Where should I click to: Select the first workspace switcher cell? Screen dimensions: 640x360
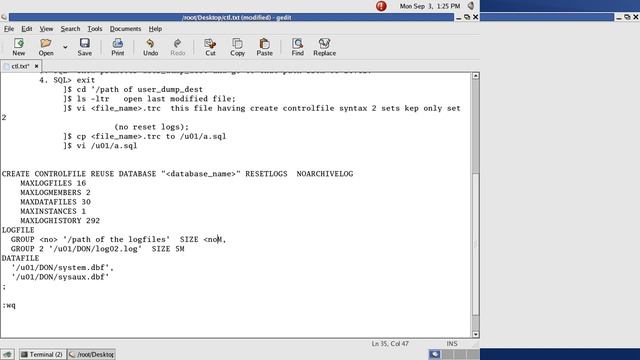(435, 354)
